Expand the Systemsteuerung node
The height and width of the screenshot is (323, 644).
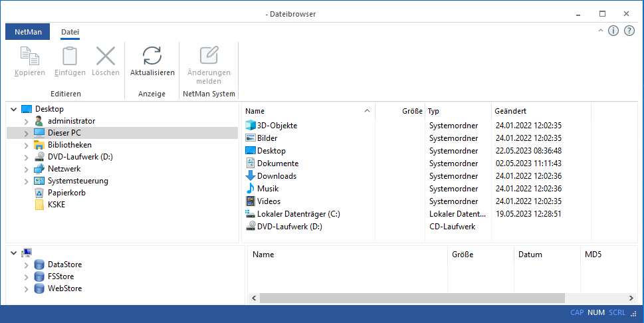[x=27, y=181]
